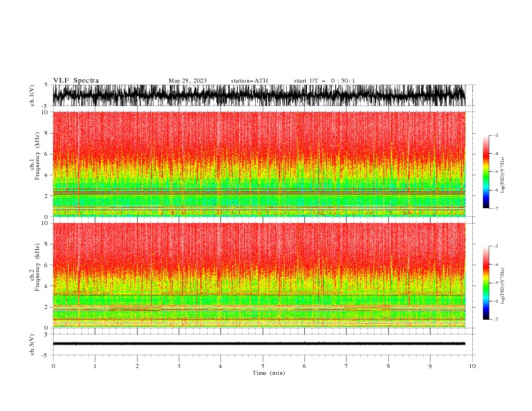This screenshot has width=532, height=411.
Task: Click the ch.2 "Frequency (kHz)" axis label
Action: (38, 267)
